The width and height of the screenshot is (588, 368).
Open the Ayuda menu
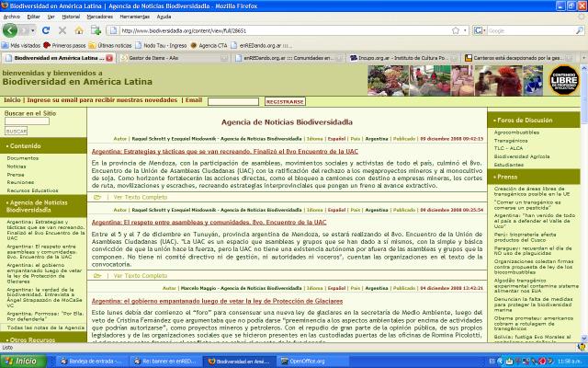coord(164,17)
